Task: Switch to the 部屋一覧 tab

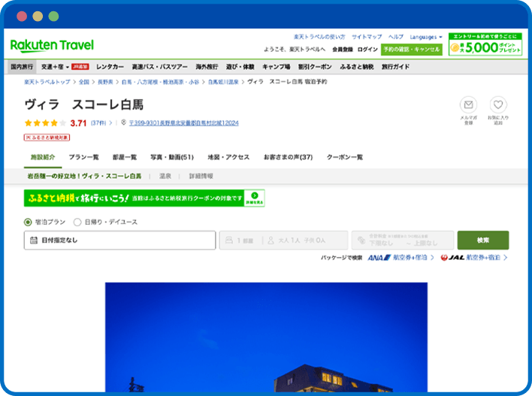Action: (x=125, y=157)
